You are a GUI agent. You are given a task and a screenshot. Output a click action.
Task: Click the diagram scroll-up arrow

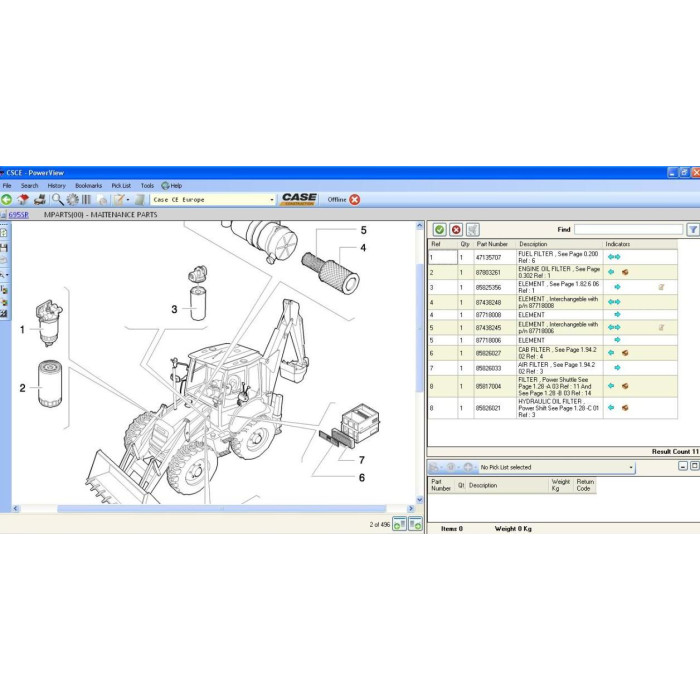coord(420,226)
